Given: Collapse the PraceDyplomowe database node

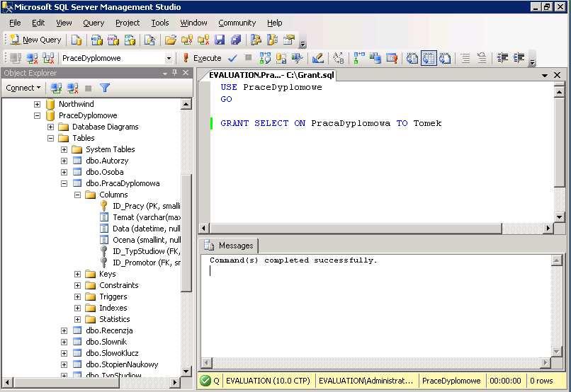Looking at the screenshot, I should point(37,115).
